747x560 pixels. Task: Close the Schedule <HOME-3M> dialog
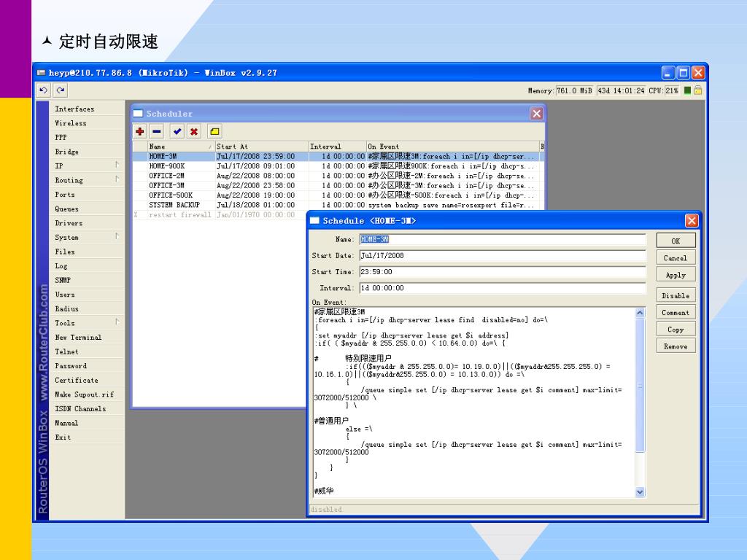(692, 220)
